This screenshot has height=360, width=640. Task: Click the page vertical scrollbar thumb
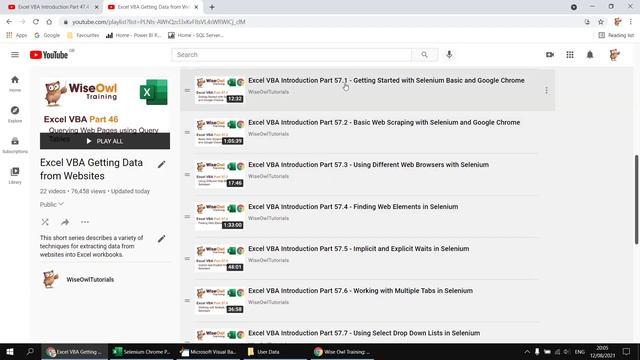pyautogui.click(x=636, y=200)
